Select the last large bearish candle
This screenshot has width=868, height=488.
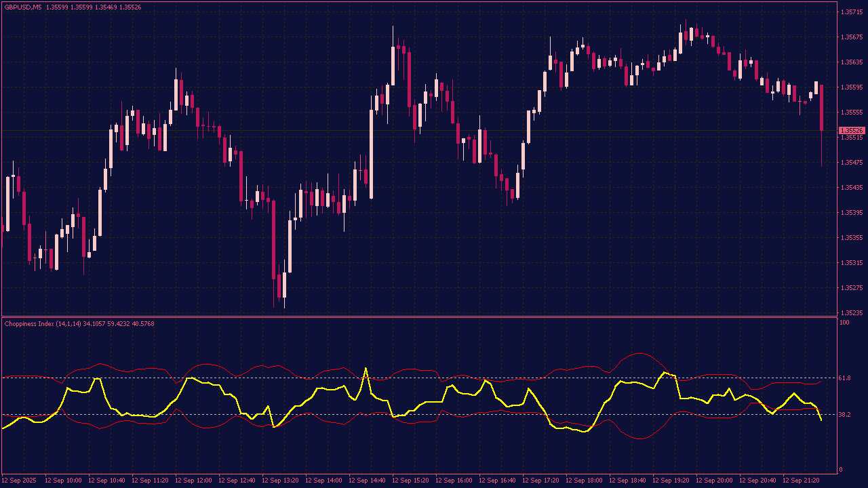[x=822, y=107]
